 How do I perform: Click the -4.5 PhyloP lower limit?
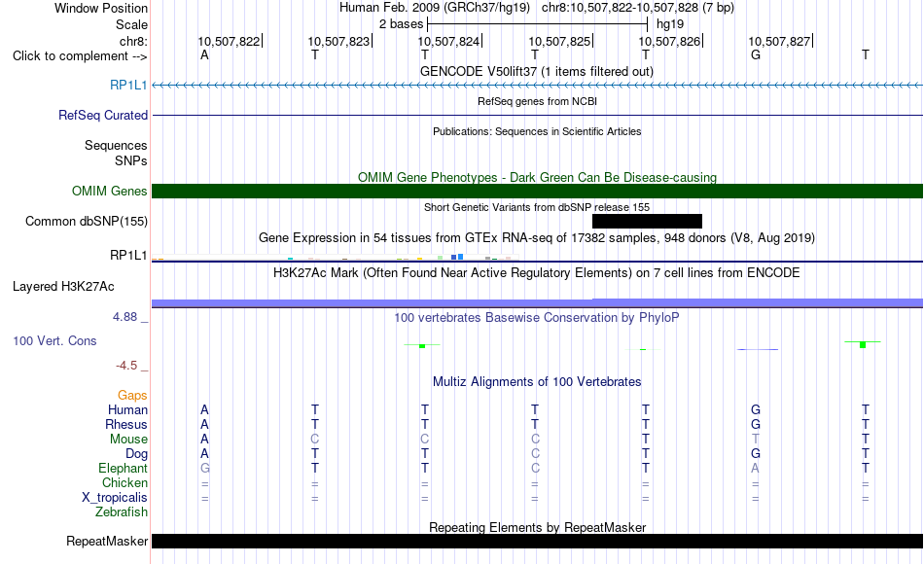126,366
